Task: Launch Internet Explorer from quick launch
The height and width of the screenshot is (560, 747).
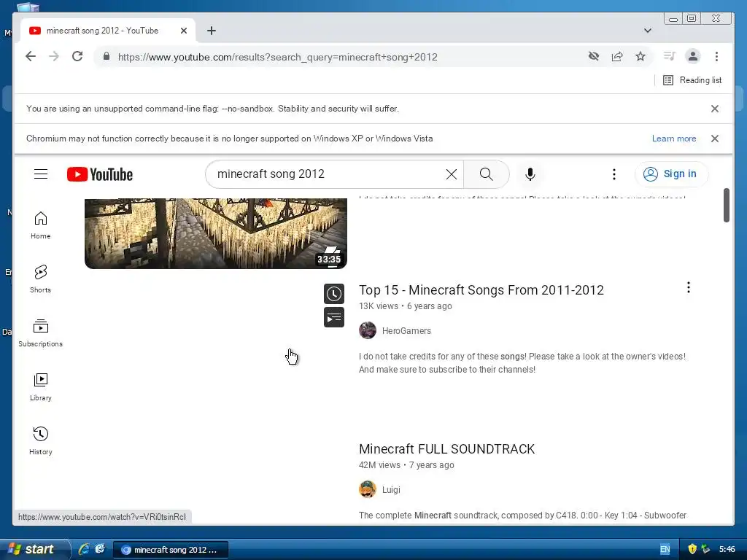Action: tap(83, 549)
